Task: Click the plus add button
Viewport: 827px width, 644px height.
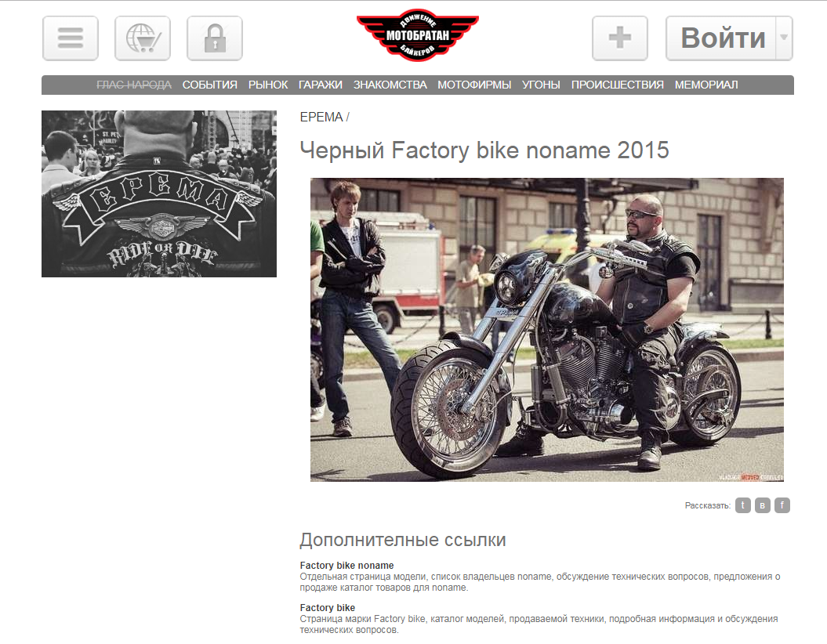Action: 620,38
